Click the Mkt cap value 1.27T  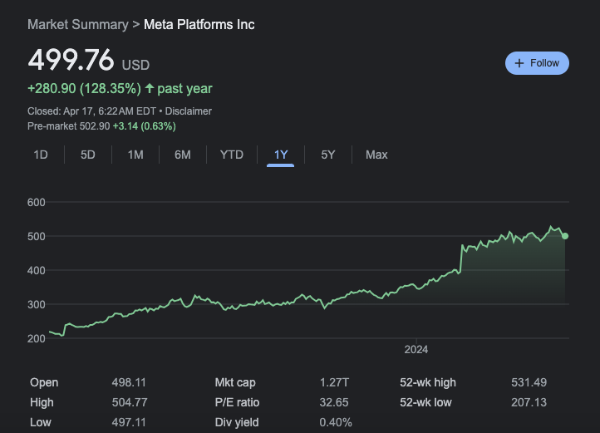click(x=334, y=383)
